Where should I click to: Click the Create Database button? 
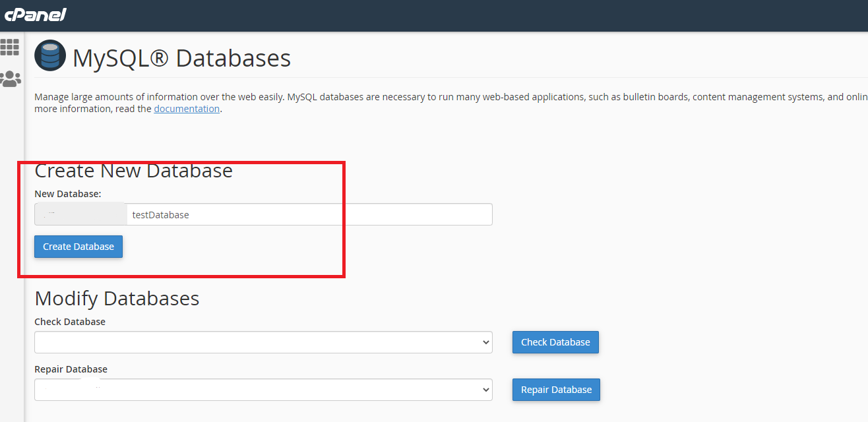pyautogui.click(x=78, y=247)
